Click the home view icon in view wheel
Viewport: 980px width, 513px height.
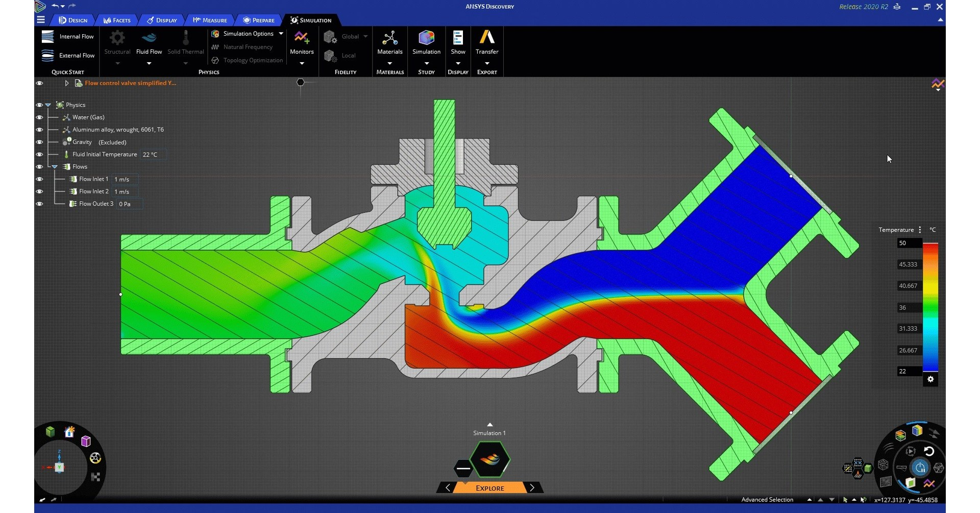point(69,432)
